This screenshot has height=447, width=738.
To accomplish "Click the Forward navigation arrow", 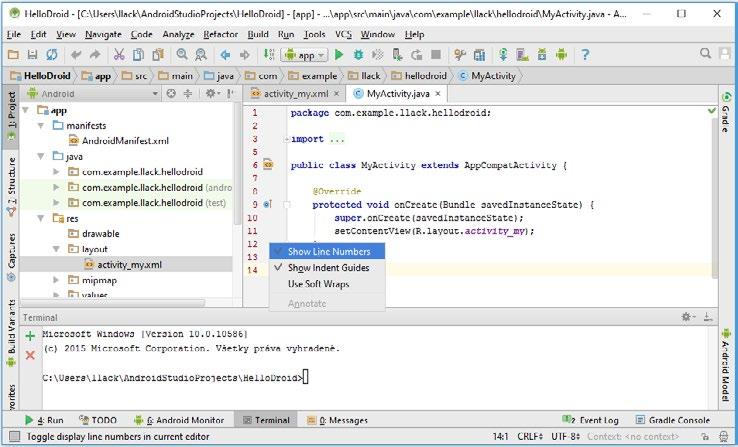I will pyautogui.click(x=245, y=56).
